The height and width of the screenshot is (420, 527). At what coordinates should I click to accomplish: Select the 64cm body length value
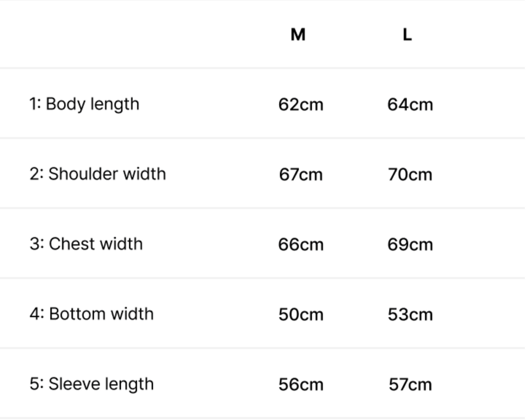(410, 105)
